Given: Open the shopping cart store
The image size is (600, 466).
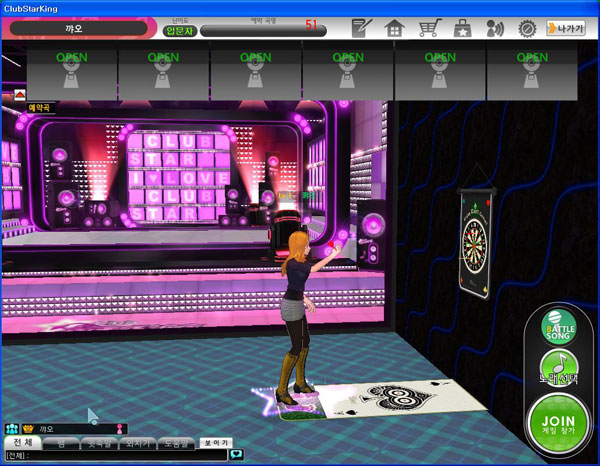Looking at the screenshot, I should [x=428, y=28].
